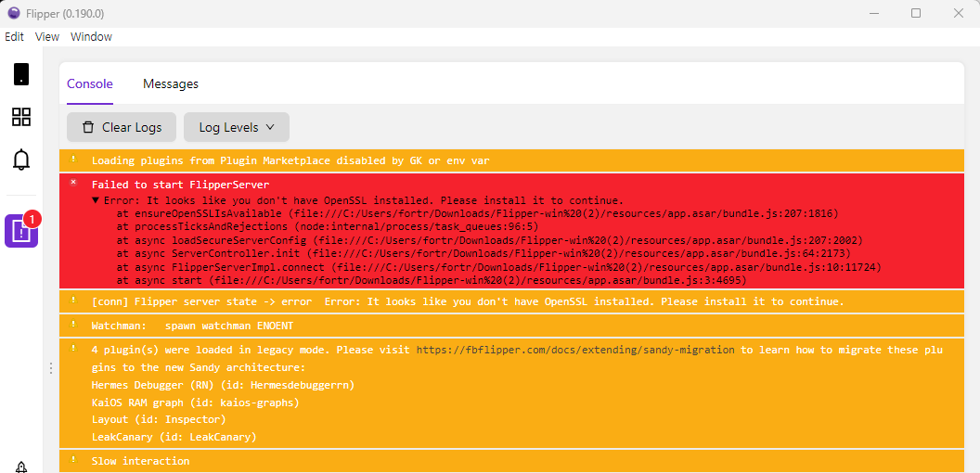Viewport: 980px width, 473px height.
Task: Click warning icon beside Flipper server state row
Action: coord(73,300)
